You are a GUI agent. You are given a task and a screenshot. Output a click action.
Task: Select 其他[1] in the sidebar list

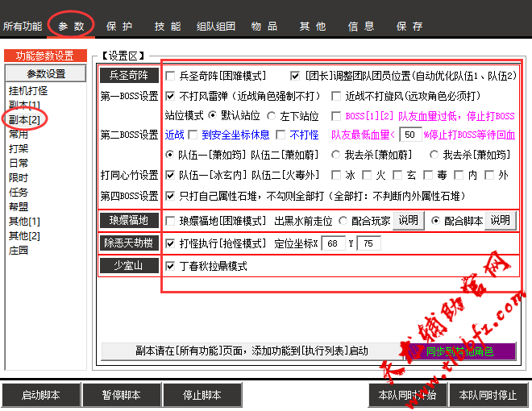(24, 221)
